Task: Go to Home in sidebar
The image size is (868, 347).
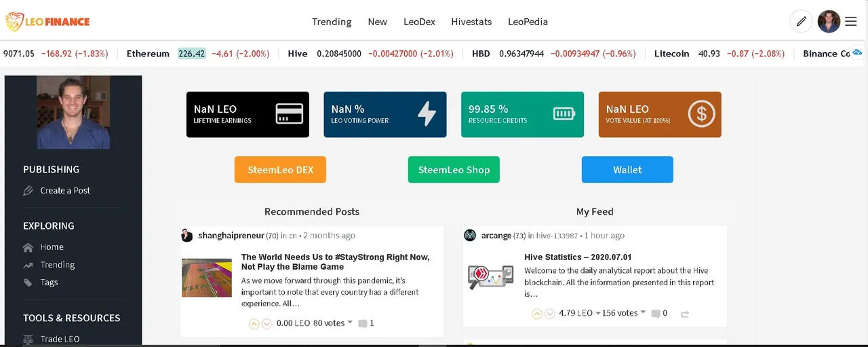Action: coord(52,247)
